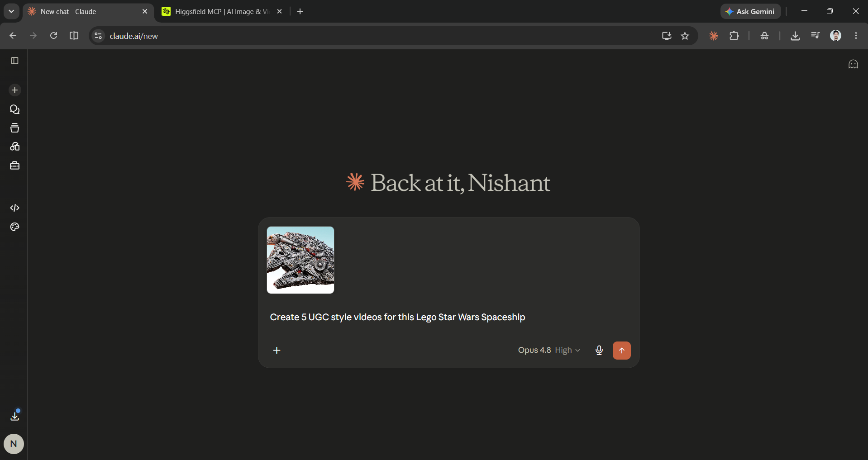View site information for claude.ai
This screenshot has width=868, height=460.
pos(98,36)
